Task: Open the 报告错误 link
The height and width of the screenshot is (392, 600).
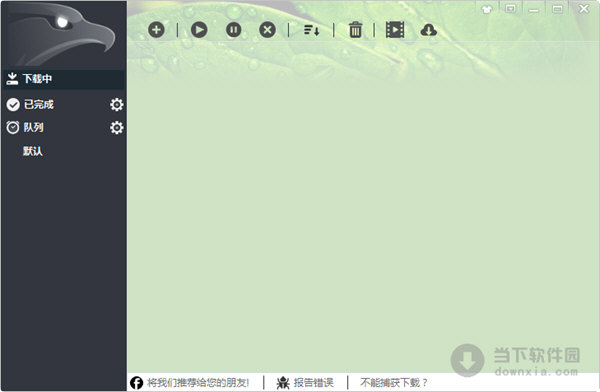Action: (314, 382)
